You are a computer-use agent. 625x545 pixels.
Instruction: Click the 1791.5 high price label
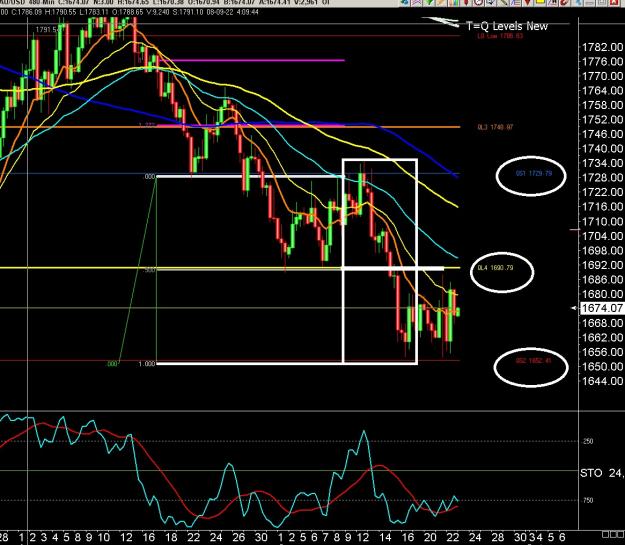[x=47, y=30]
